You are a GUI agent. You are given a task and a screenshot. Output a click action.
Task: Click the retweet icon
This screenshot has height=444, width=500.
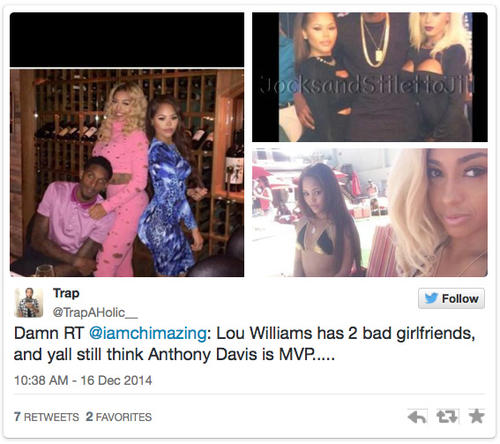447,416
